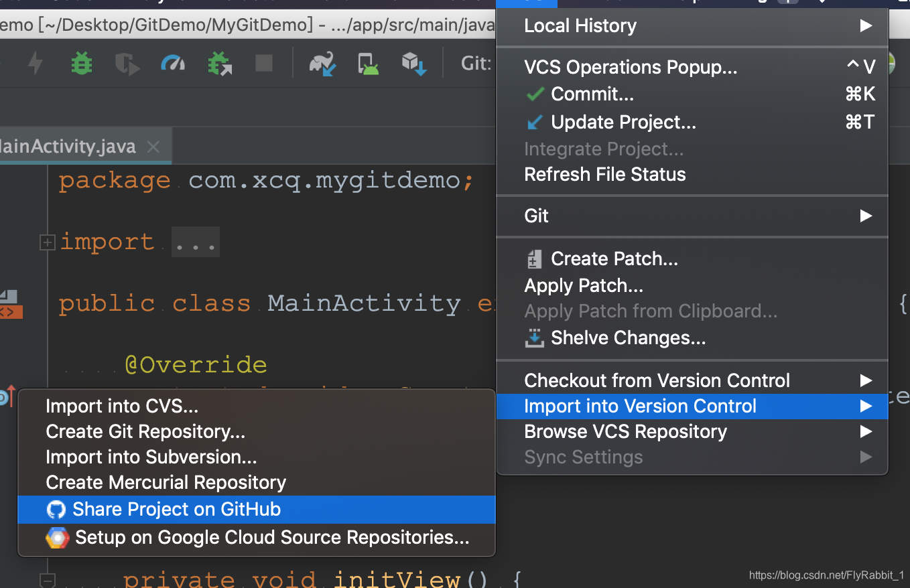Attach debugger to Android process icon
This screenshot has width=910, height=588.
pos(220,64)
